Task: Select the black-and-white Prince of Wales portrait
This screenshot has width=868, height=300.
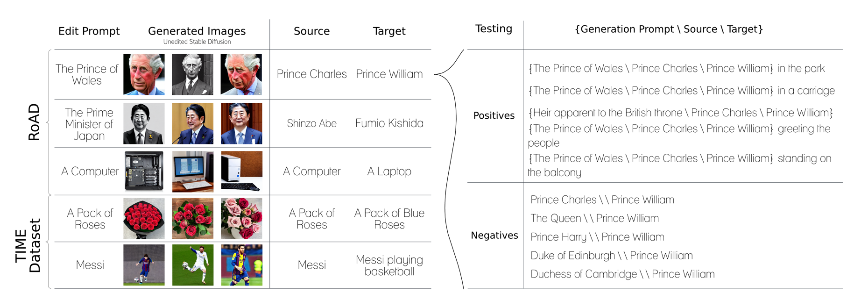Action: pyautogui.click(x=193, y=74)
